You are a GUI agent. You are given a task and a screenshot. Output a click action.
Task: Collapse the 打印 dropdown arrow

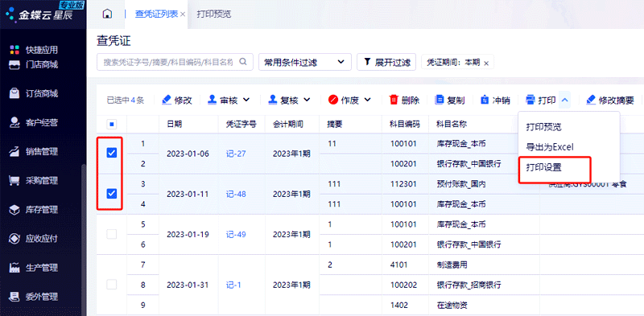click(x=565, y=100)
